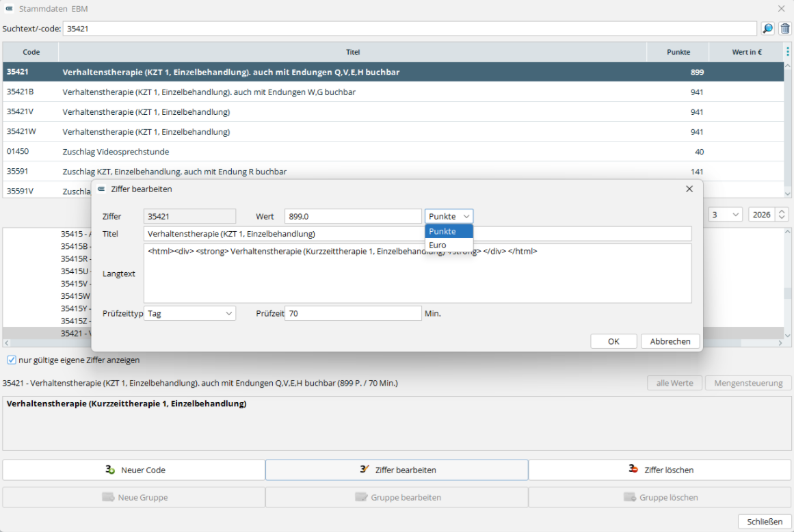This screenshot has width=794, height=532.
Task: Select row 35591 Zuschlag KZT
Action: (x=393, y=172)
